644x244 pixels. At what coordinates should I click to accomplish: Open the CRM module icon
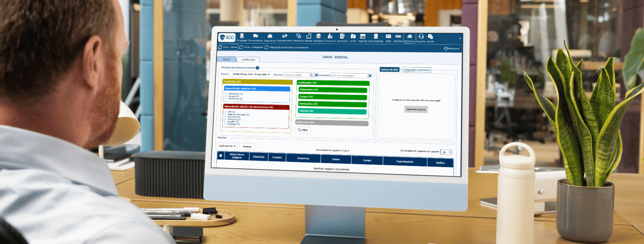click(388, 36)
